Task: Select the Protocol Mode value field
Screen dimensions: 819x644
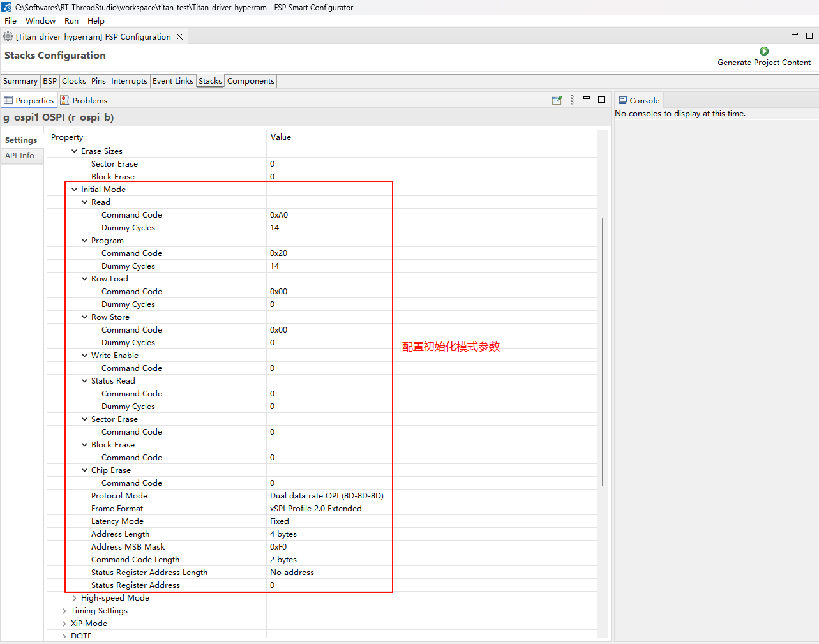Action: coord(326,496)
